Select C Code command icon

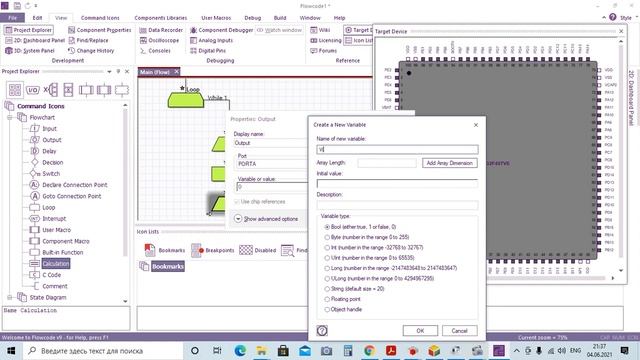[x=46, y=275]
